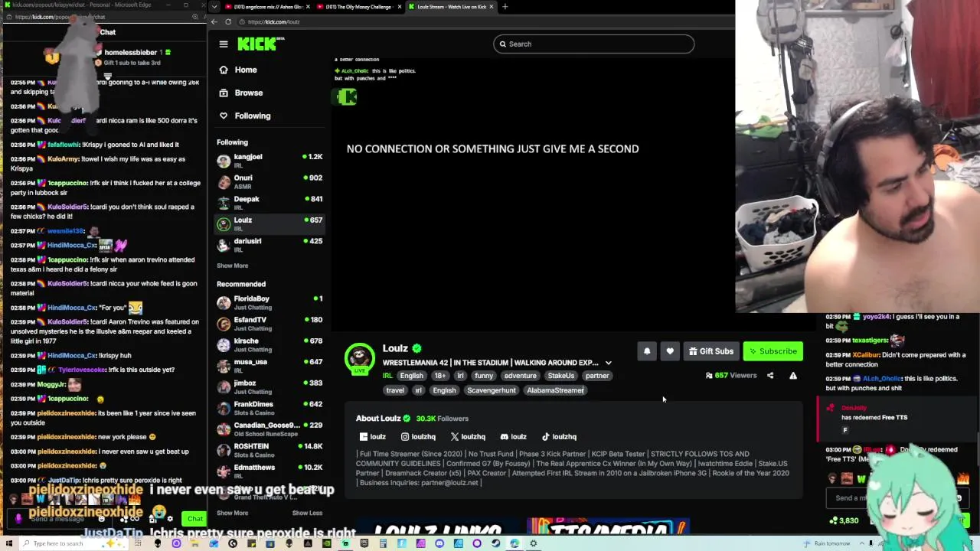
Task: Click the partner tag
Action: point(597,376)
